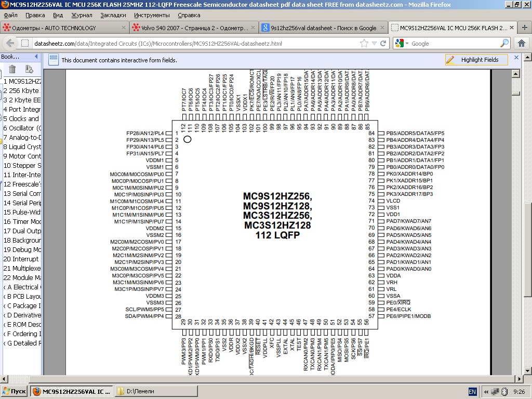Open bookmark 2 256 Kbyte

click(21, 90)
